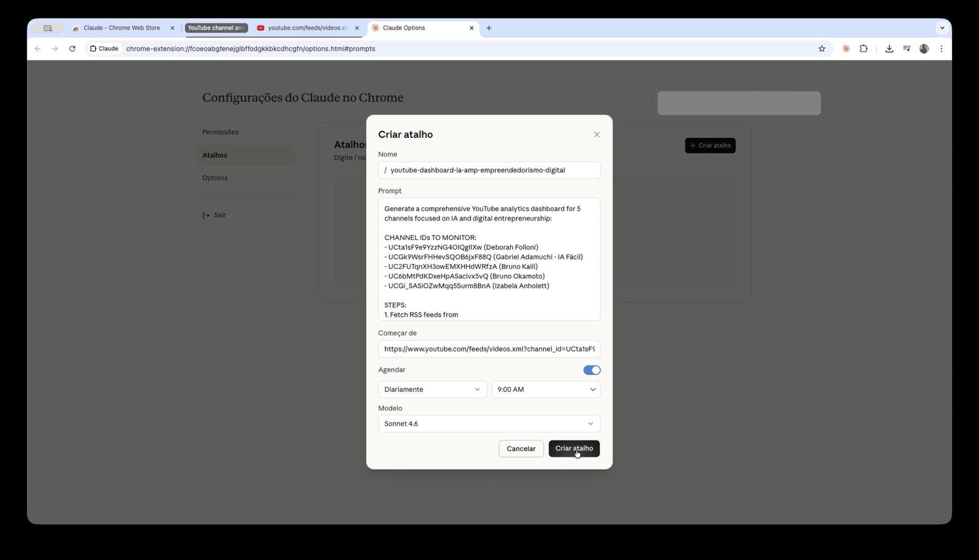Close the Claude Options tab
This screenshot has width=979, height=560.
(471, 28)
